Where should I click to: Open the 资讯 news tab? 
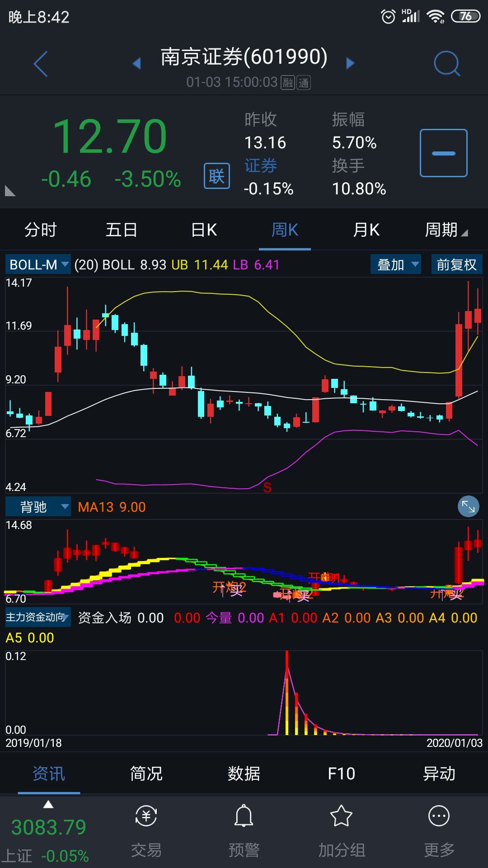tap(49, 774)
